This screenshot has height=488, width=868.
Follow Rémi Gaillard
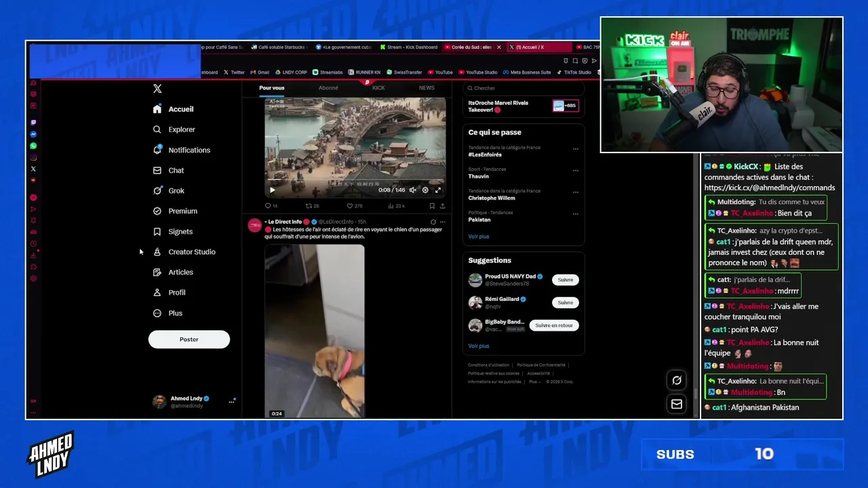[x=566, y=303]
